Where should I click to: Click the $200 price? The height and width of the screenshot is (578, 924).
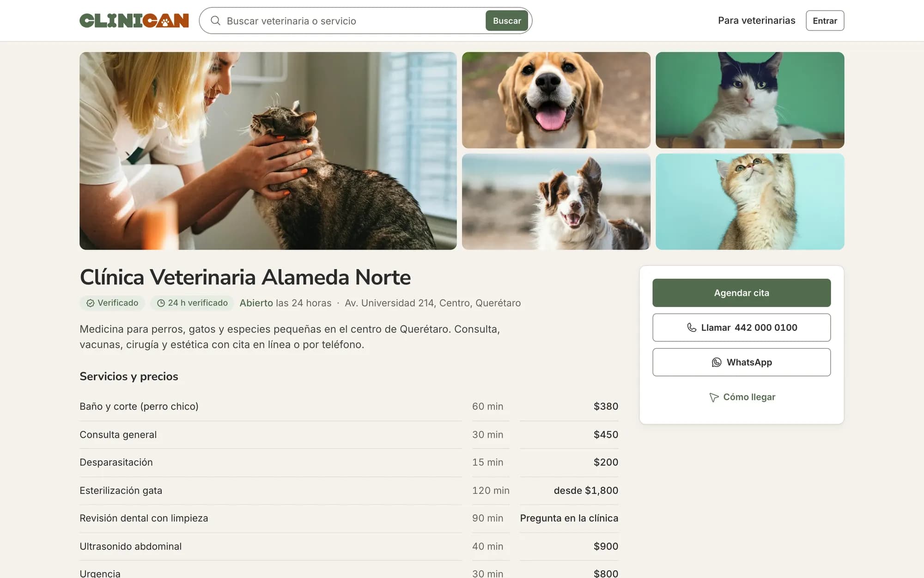pos(606,462)
